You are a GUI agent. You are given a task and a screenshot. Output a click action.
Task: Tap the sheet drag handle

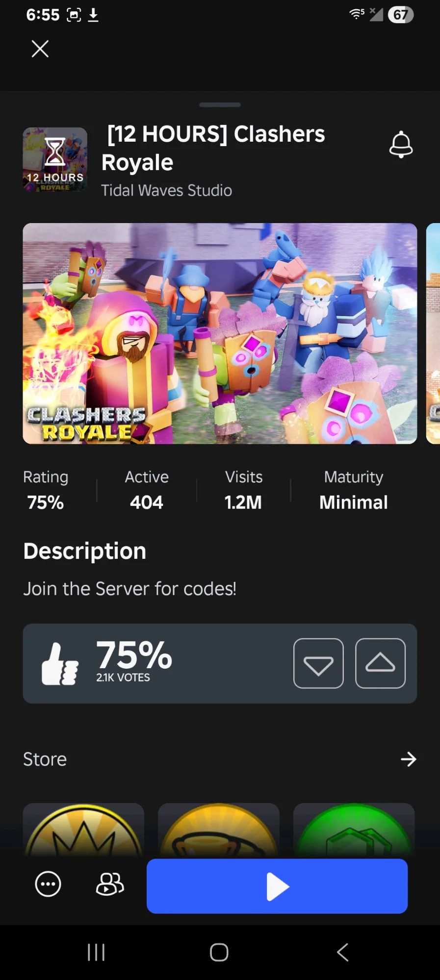[x=220, y=104]
